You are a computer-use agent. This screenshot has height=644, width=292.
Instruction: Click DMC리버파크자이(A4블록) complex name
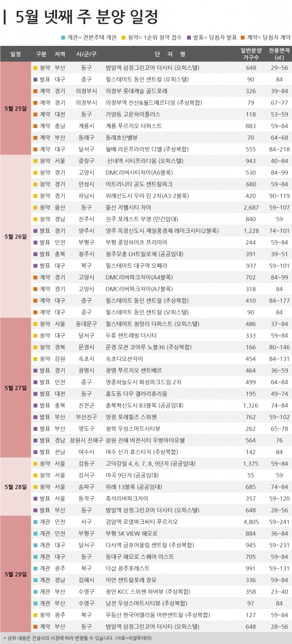click(139, 277)
